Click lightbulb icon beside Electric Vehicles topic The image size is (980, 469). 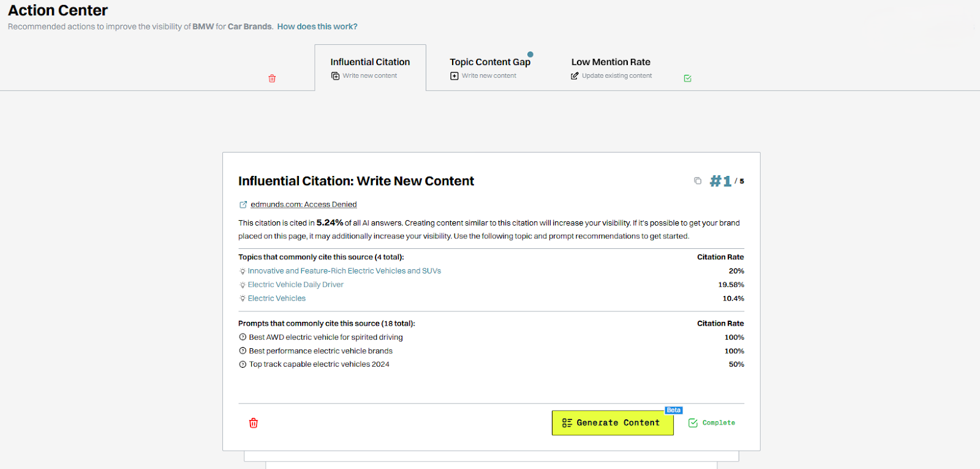click(x=243, y=299)
